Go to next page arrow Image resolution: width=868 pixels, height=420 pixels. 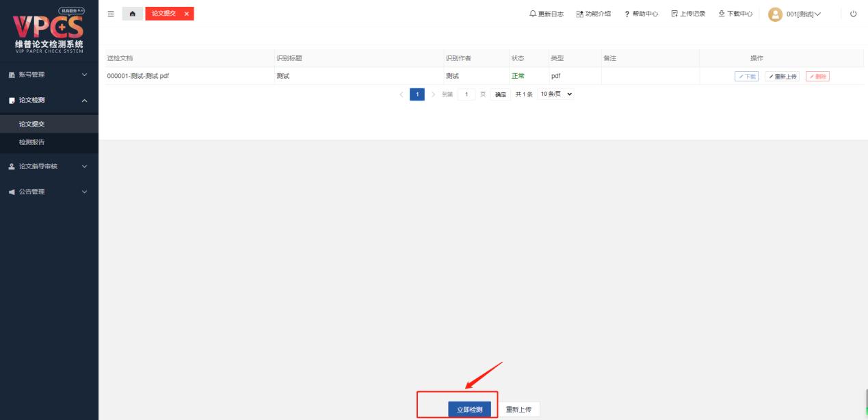point(434,94)
